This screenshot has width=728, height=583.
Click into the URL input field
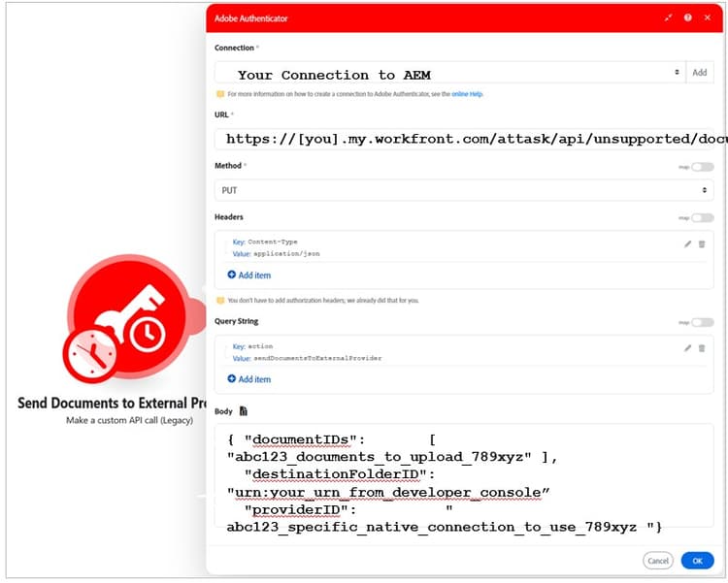point(464,139)
